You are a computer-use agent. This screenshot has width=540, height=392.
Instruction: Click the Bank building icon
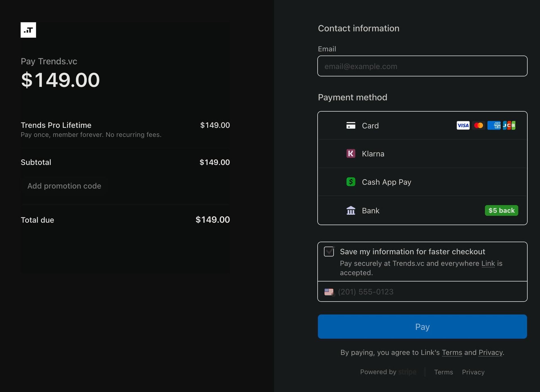coord(351,210)
